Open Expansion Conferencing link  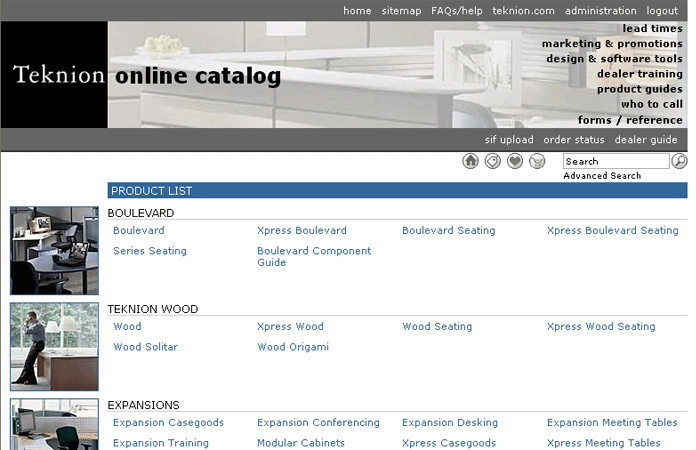[x=318, y=422]
